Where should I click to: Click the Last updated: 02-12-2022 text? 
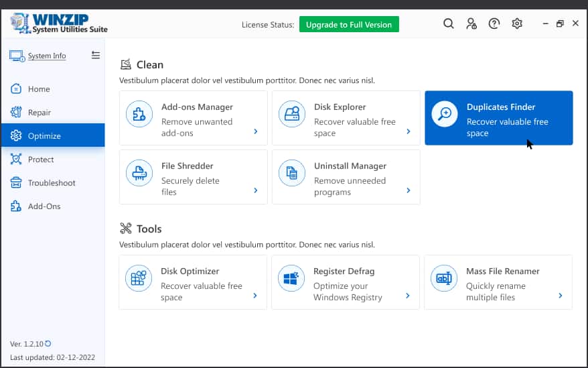(x=52, y=357)
